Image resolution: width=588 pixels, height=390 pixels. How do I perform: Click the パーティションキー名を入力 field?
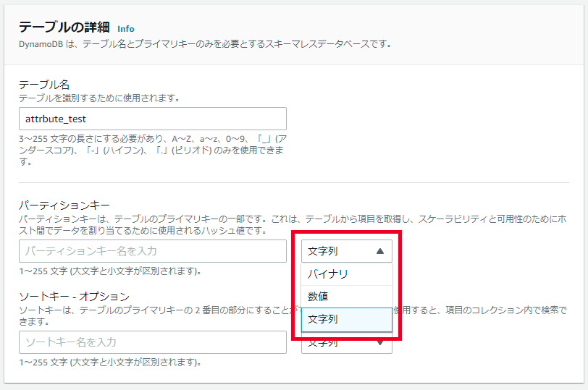coord(153,251)
